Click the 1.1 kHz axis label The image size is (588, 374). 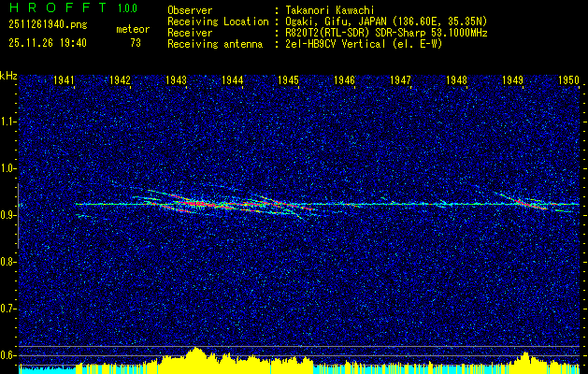(x=7, y=122)
